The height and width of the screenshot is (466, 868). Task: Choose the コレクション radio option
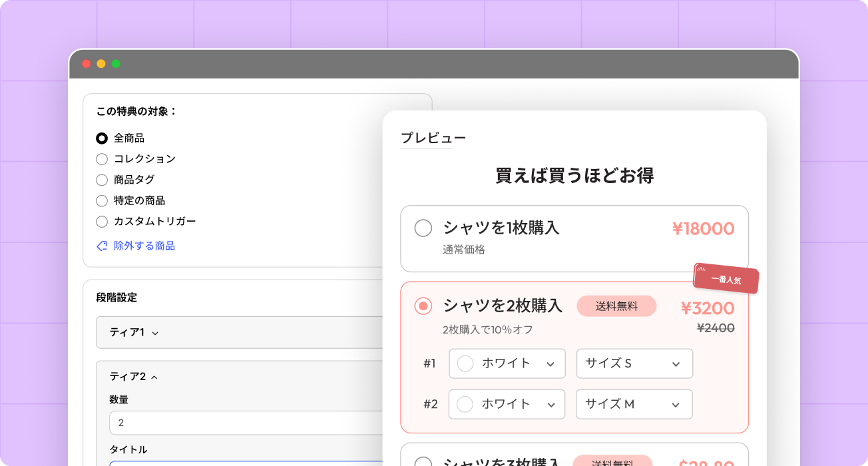102,159
